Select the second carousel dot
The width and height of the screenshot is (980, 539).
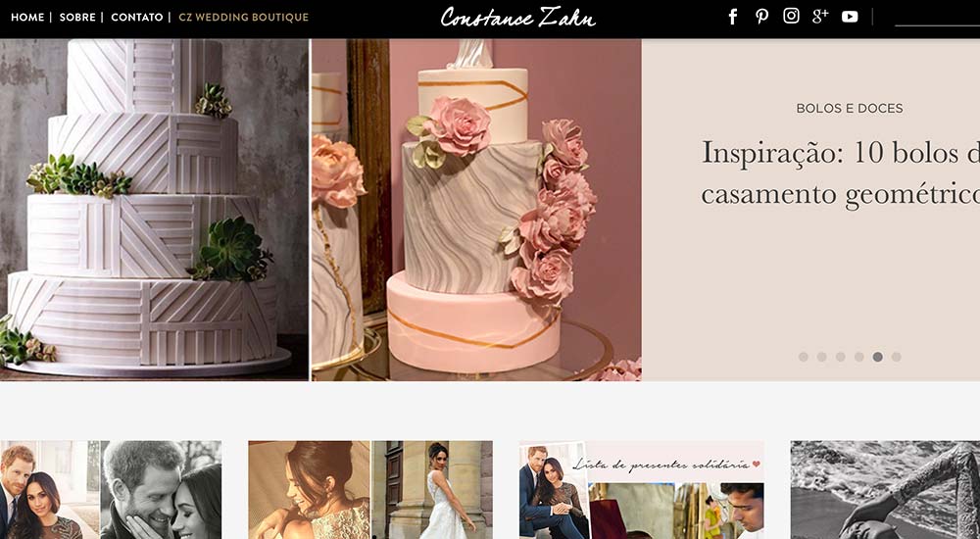point(822,357)
